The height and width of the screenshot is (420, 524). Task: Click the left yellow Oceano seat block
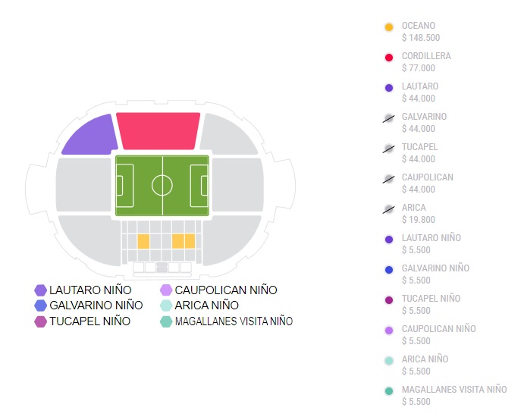click(143, 241)
